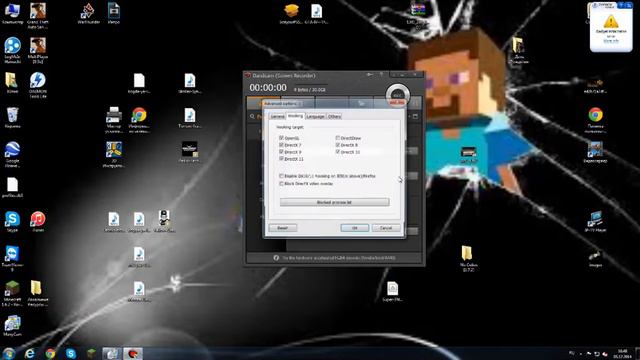The height and width of the screenshot is (360, 640).
Task: Click the warning notification popup at top right
Action: coord(611,27)
